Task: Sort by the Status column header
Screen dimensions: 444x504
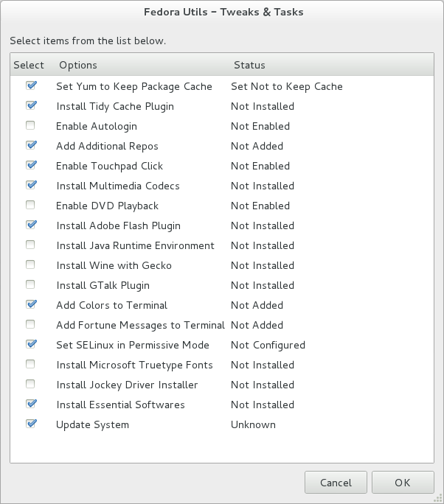Action: pyautogui.click(x=249, y=65)
